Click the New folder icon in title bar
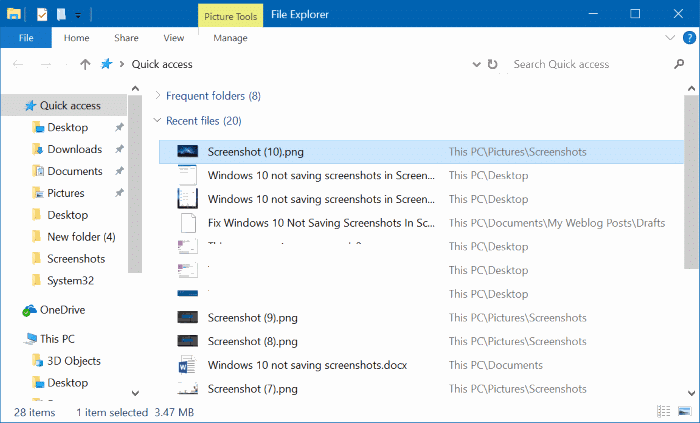 coord(61,15)
